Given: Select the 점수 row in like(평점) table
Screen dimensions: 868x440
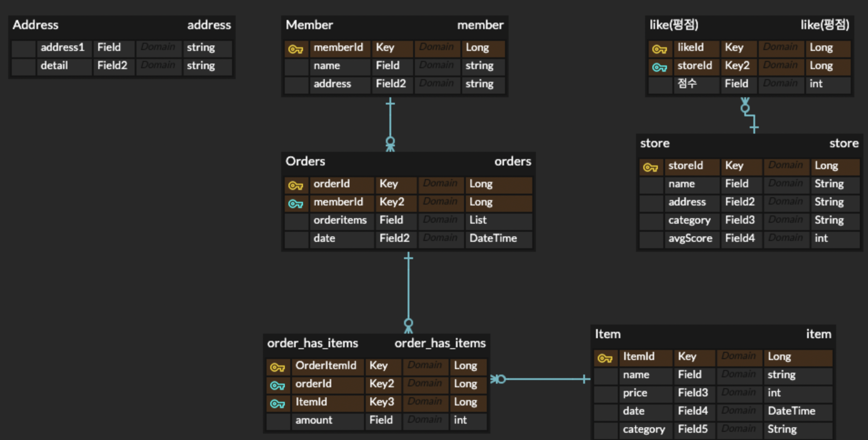Looking at the screenshot, I should point(687,84).
